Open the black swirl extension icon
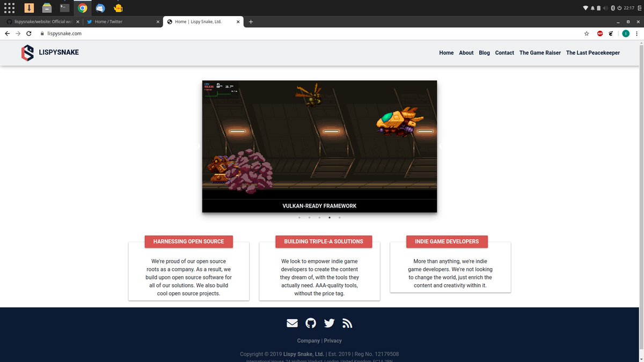Screen dimensions: 644x362 coord(610,33)
